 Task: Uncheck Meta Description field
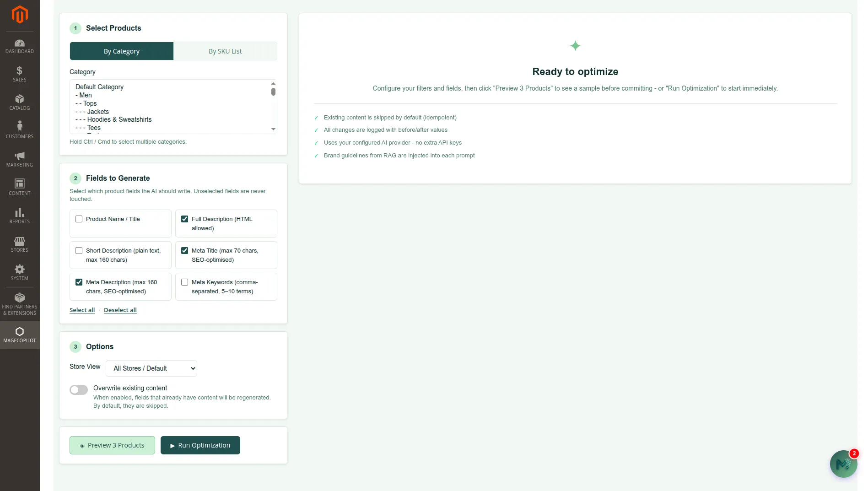point(79,282)
